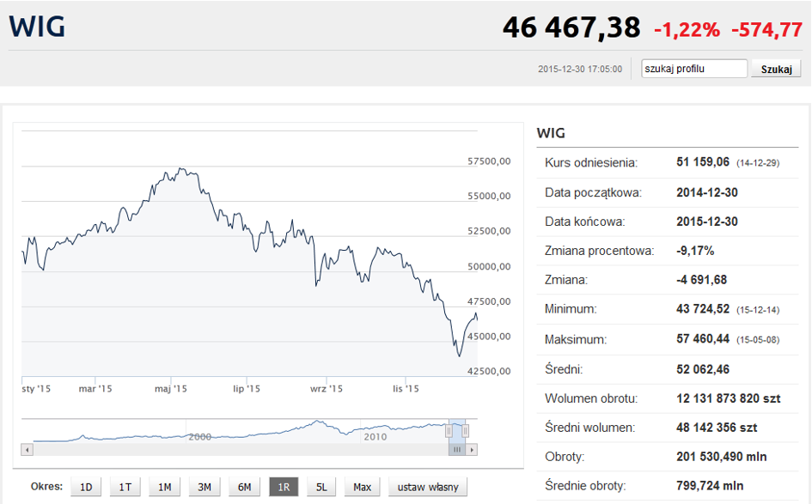Click the 'szukaj profilu' search field
812x504 pixels.
click(x=694, y=69)
